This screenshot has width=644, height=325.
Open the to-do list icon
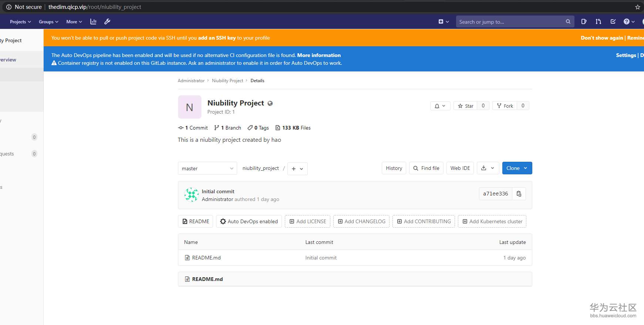(613, 22)
